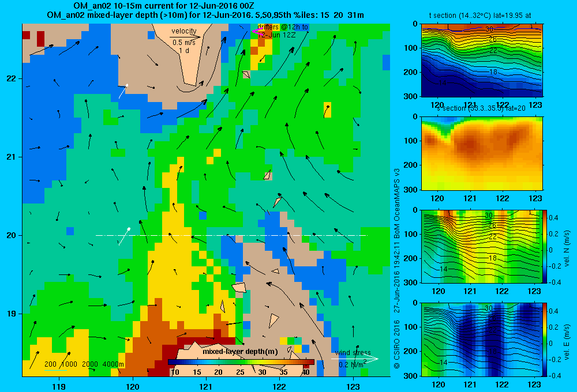
Task: Open the eastward velocity section plot
Action: 482,340
